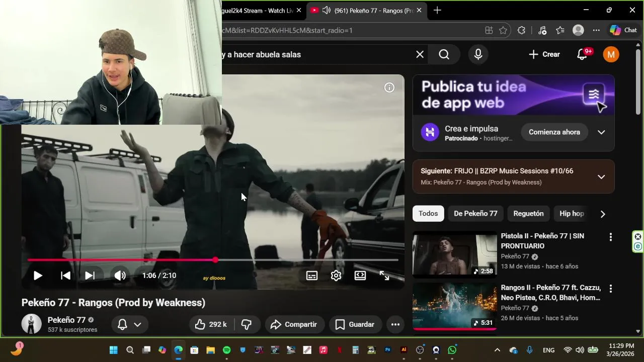Open Windows taskbar search
The width and height of the screenshot is (644, 362).
[130, 350]
